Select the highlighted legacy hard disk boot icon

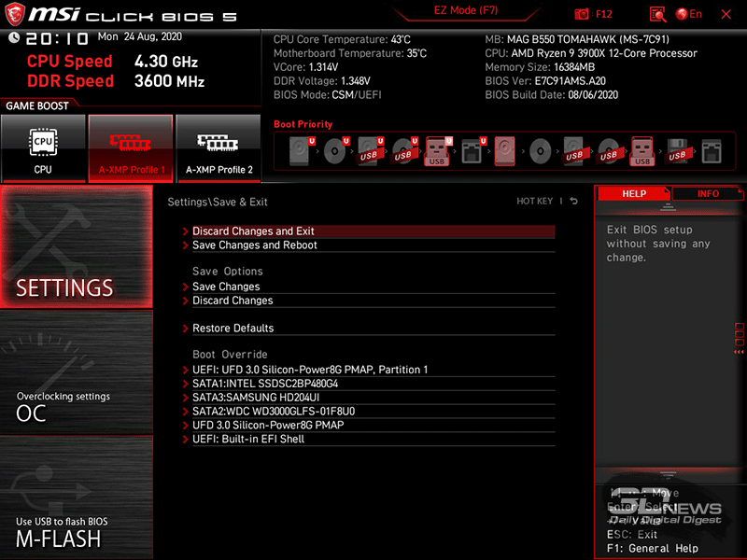click(505, 151)
